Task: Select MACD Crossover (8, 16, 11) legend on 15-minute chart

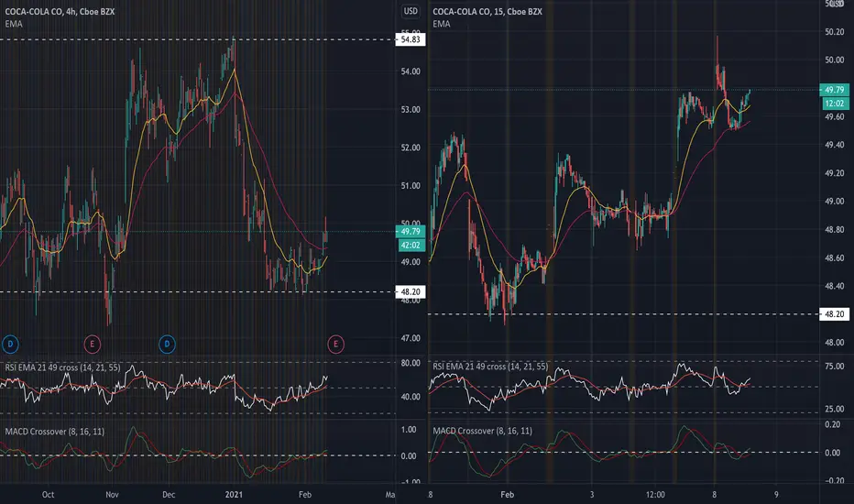Action: [483, 431]
